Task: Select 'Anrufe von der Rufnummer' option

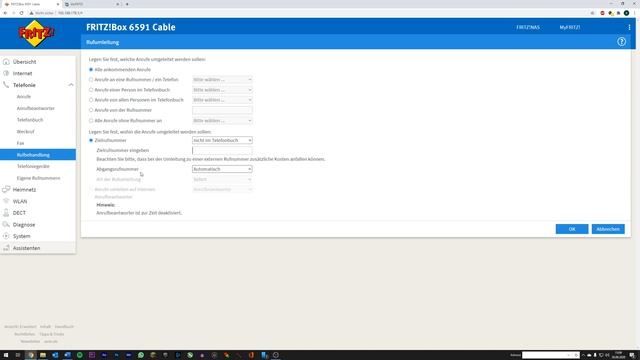Action: [x=91, y=110]
